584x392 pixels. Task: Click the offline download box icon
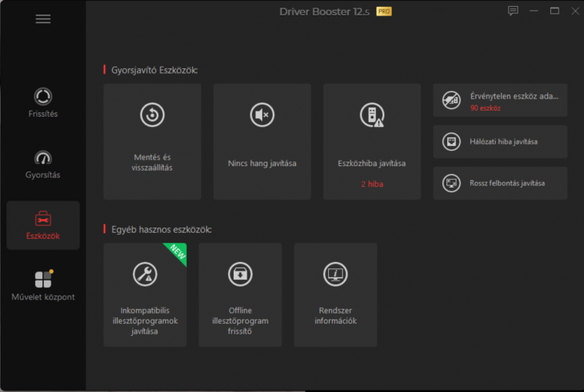click(x=241, y=274)
